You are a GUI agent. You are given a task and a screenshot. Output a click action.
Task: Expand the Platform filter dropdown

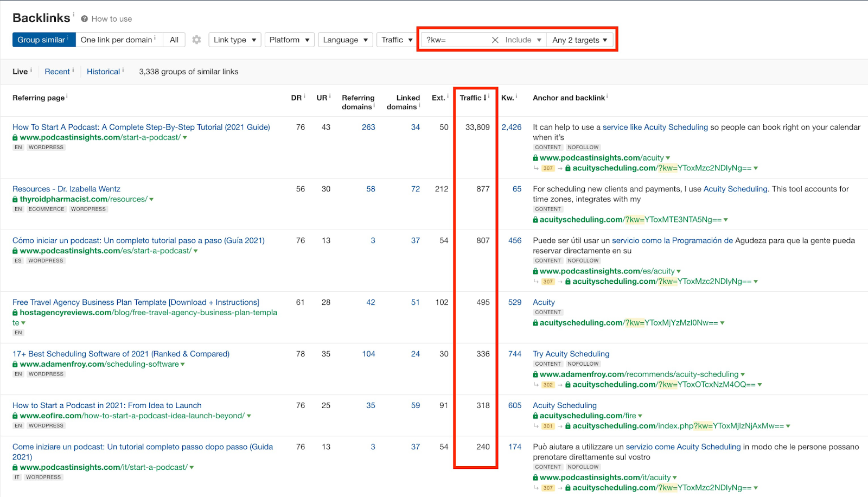pyautogui.click(x=289, y=40)
